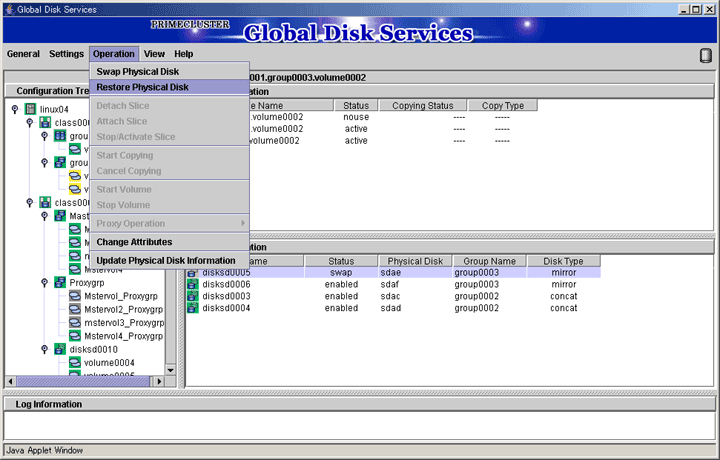Viewport: 720px width, 460px height.
Task: Choose Update Physical Disk Information
Action: pos(170,260)
